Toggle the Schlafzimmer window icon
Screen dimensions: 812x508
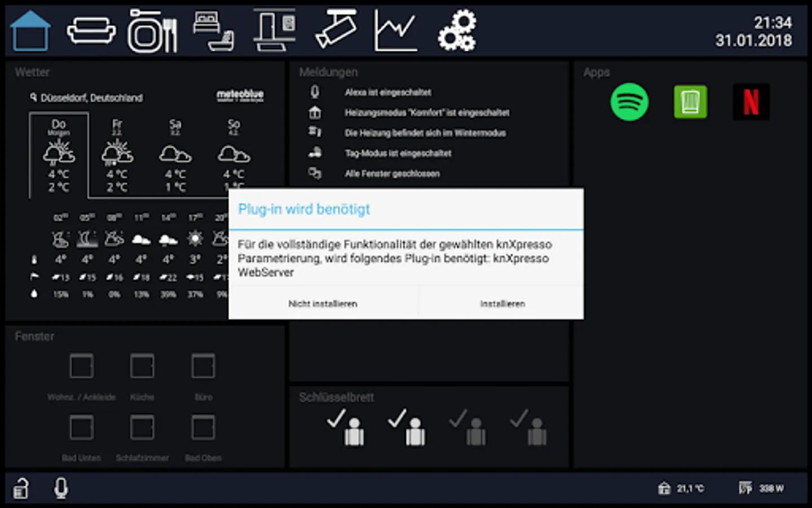tap(142, 427)
